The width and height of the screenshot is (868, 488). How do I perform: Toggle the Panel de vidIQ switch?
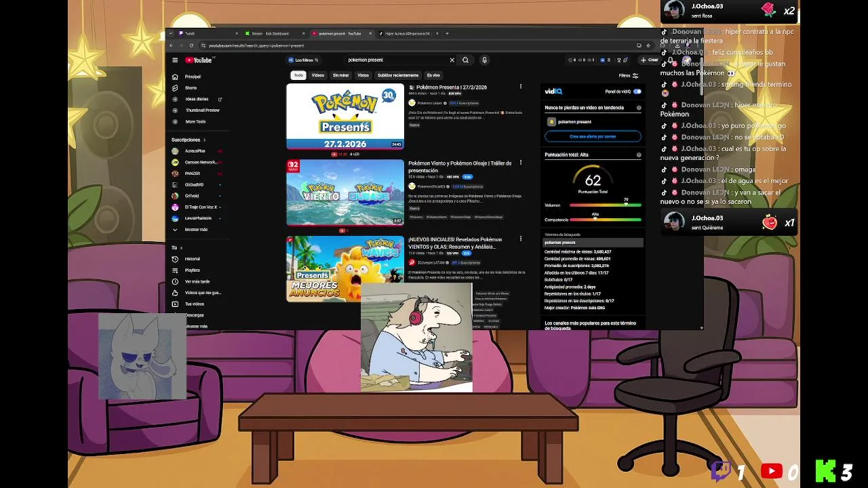tap(637, 91)
